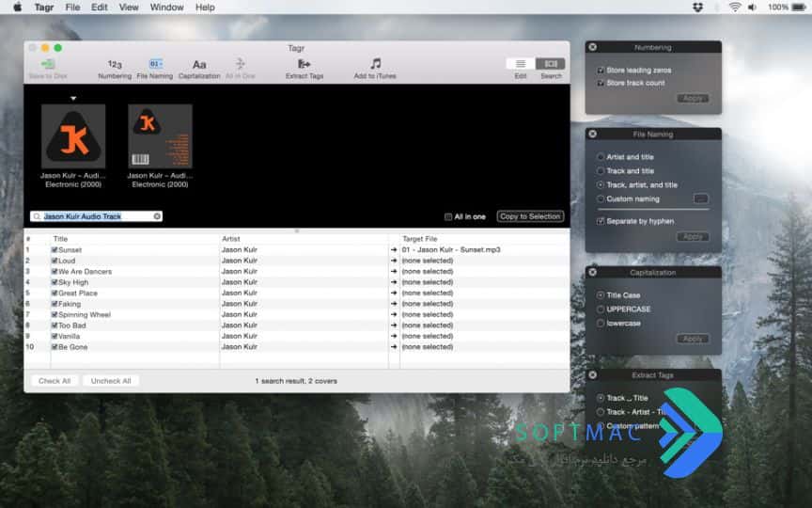Click the arrow in the Be Gone row

click(394, 347)
